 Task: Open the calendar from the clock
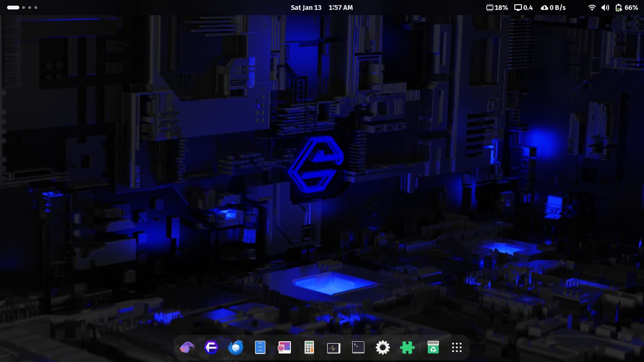pos(322,8)
